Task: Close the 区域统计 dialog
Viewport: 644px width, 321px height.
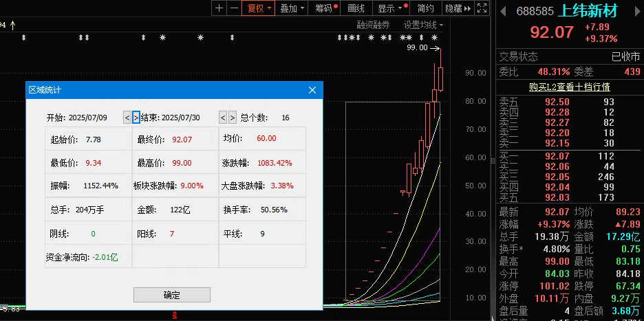Action: coord(312,90)
